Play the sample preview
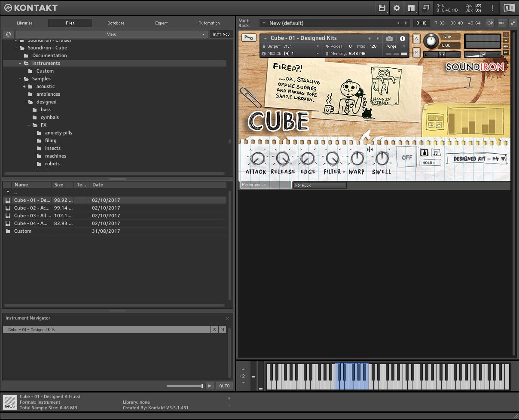This screenshot has width=519, height=420. click(x=210, y=386)
